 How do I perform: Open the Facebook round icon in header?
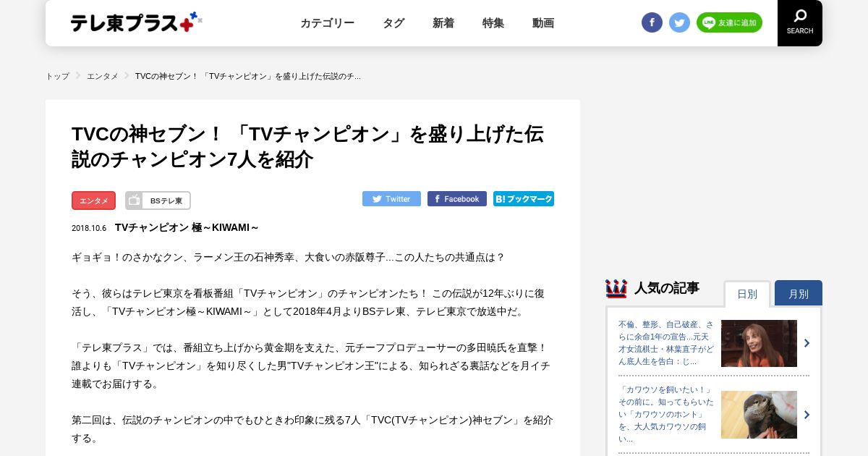[652, 22]
